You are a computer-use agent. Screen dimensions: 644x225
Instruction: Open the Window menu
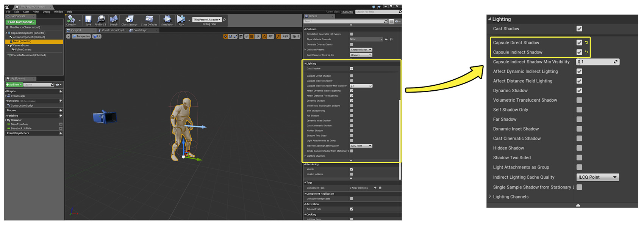tap(59, 12)
